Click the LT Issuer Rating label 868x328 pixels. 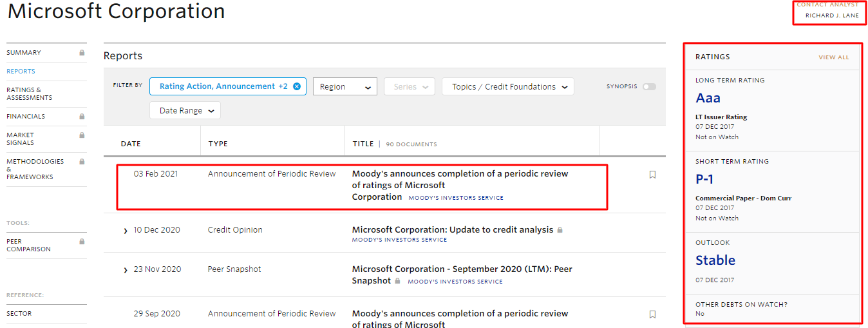click(721, 117)
